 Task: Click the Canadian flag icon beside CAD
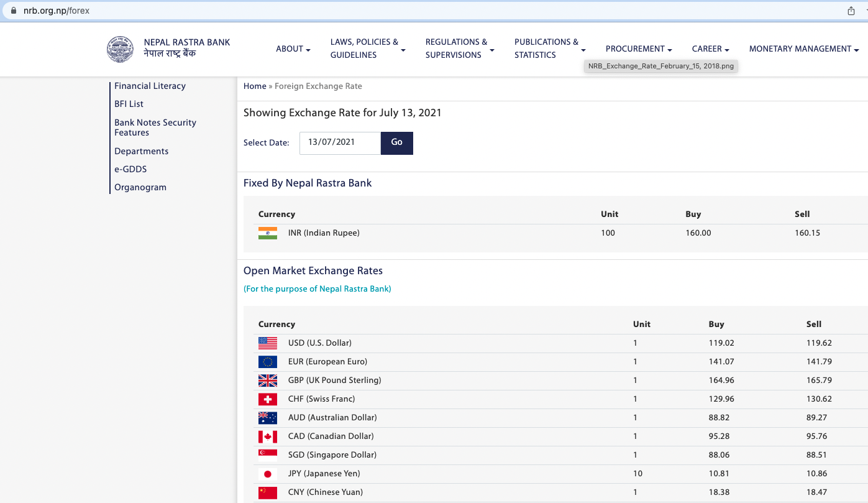pos(268,436)
